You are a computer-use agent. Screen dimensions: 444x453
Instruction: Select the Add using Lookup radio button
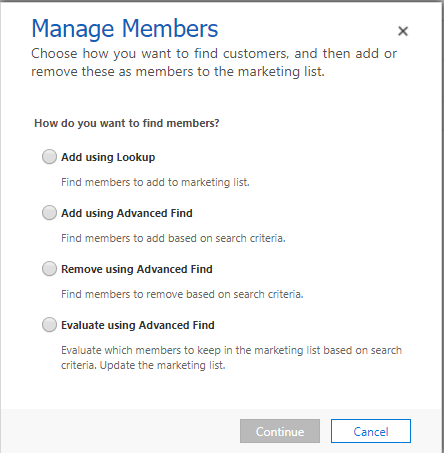tap(49, 157)
